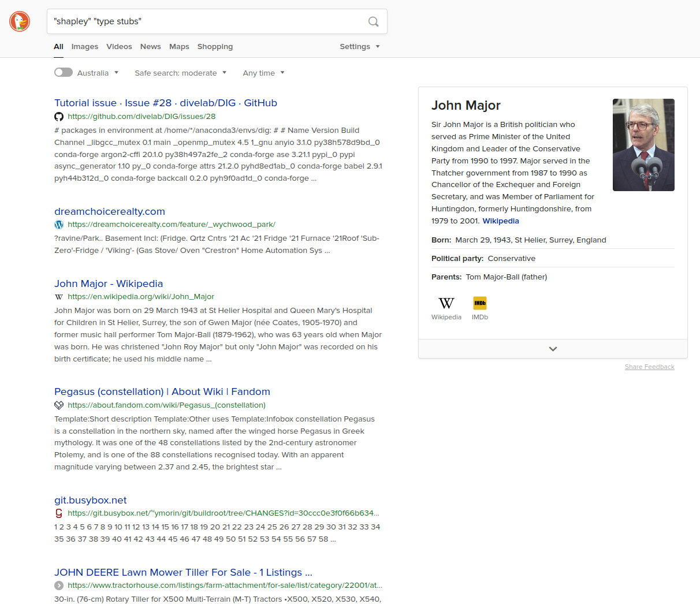Click the Fandom favicon beside Pegasus result
This screenshot has width=700, height=604.
coord(59,405)
